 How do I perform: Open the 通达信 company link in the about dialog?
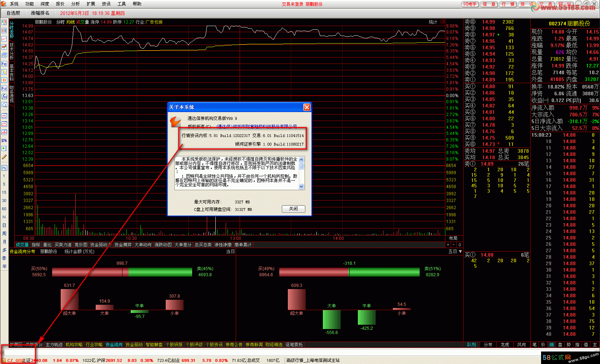pyautogui.click(x=256, y=126)
